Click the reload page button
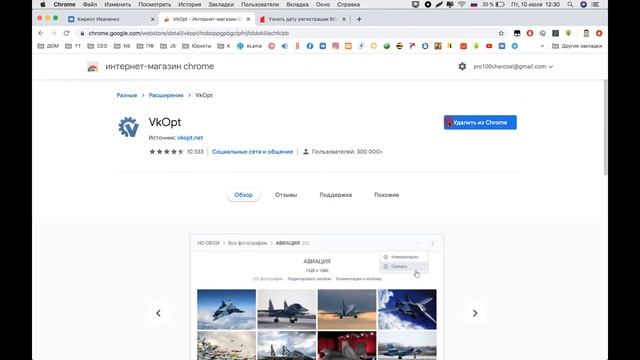The width and height of the screenshot is (640, 360). (66, 33)
